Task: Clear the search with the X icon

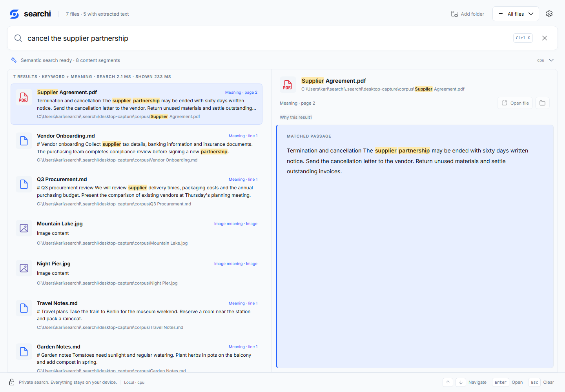Action: 545,38
